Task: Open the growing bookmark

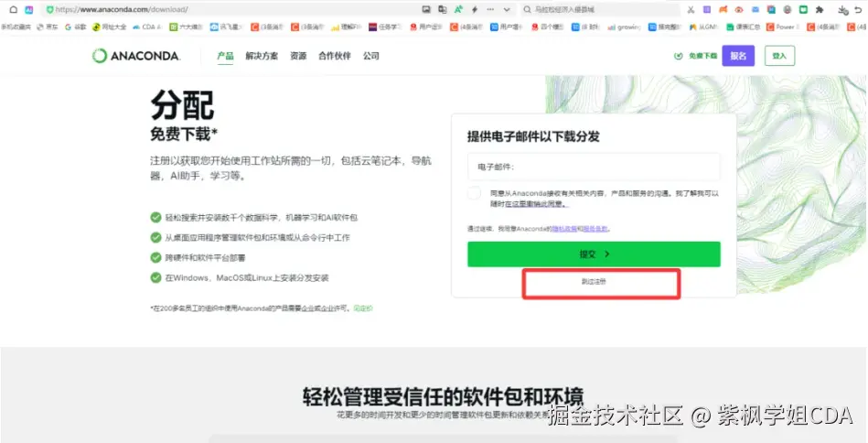Action: (x=625, y=27)
